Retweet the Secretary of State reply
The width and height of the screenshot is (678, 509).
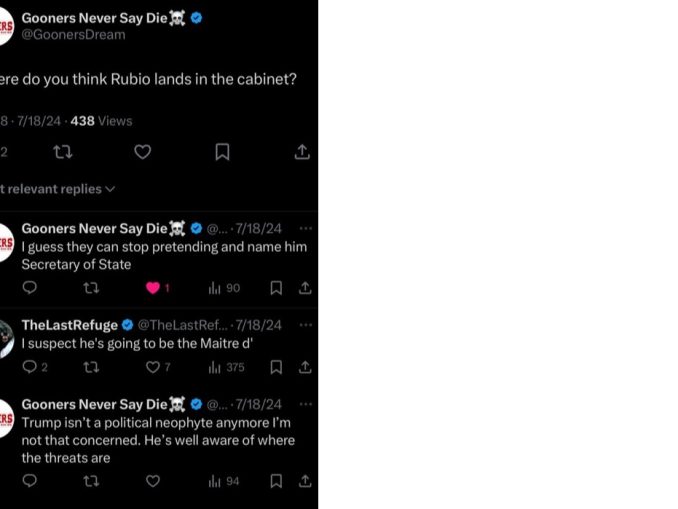click(x=91, y=288)
